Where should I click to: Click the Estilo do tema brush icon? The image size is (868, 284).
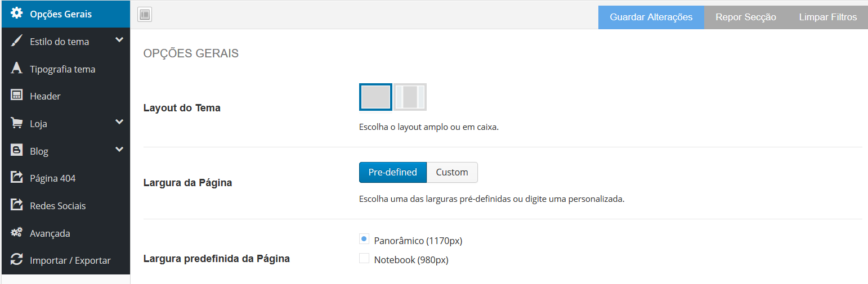(17, 42)
